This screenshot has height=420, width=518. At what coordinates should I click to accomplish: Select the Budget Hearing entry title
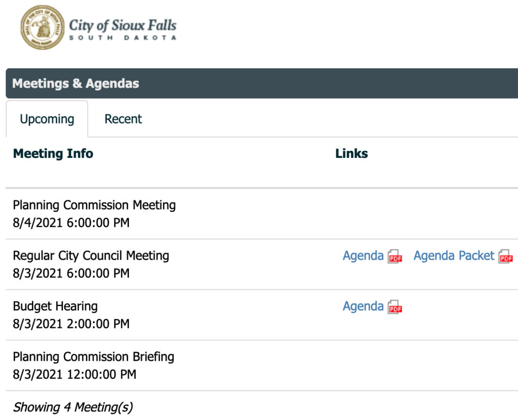point(55,306)
